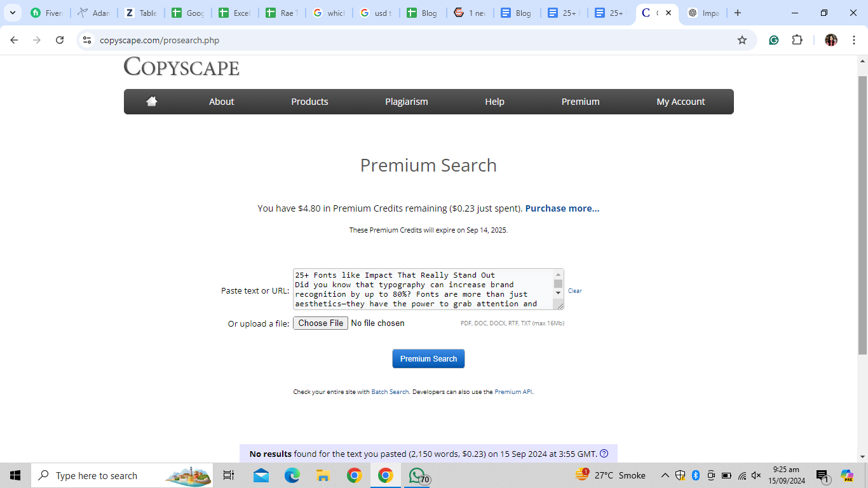The height and width of the screenshot is (488, 868).
Task: Click the Choose File button
Action: pyautogui.click(x=320, y=323)
